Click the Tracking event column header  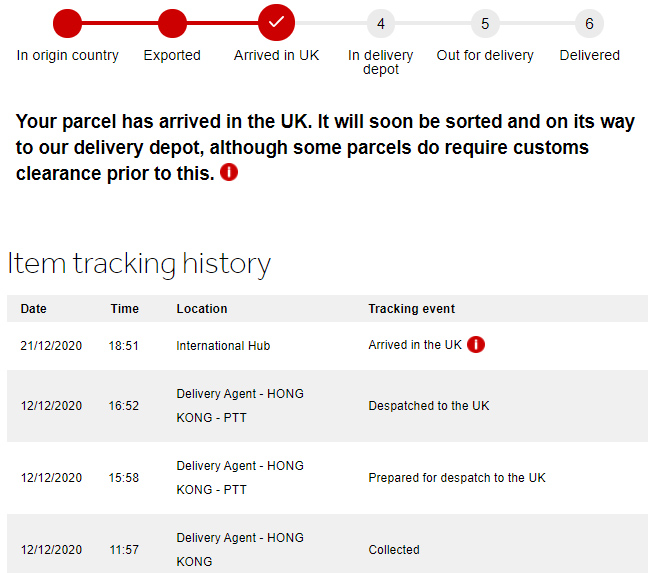(412, 309)
